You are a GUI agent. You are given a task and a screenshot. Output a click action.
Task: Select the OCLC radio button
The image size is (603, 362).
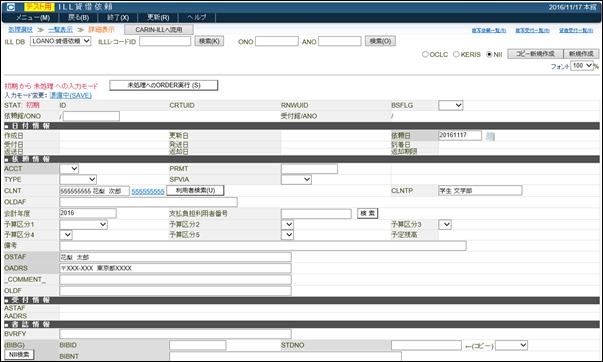[x=425, y=54]
